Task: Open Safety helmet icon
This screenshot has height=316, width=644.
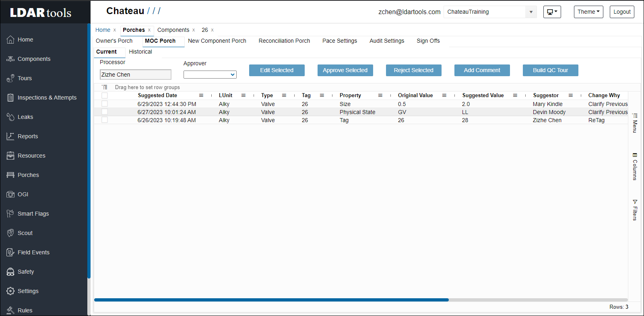Action: coord(10,272)
